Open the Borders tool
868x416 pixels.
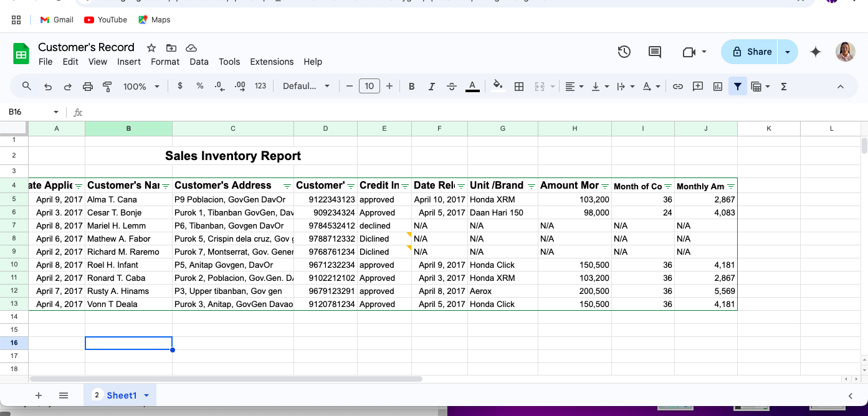coord(518,87)
